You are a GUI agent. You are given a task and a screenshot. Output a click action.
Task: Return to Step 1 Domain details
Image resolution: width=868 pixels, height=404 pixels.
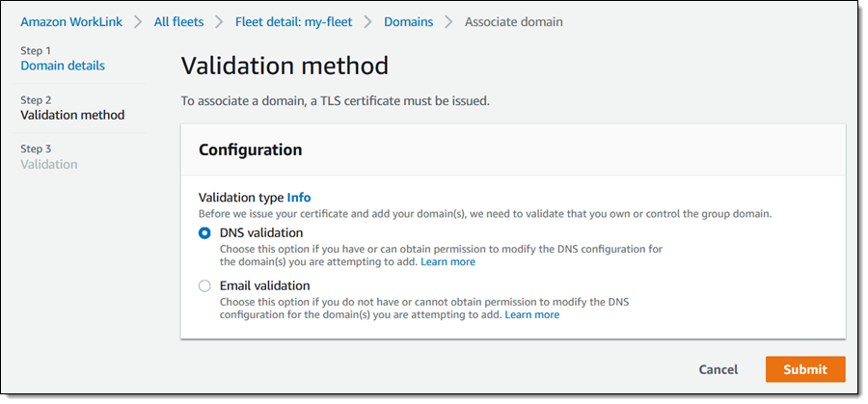click(x=63, y=66)
